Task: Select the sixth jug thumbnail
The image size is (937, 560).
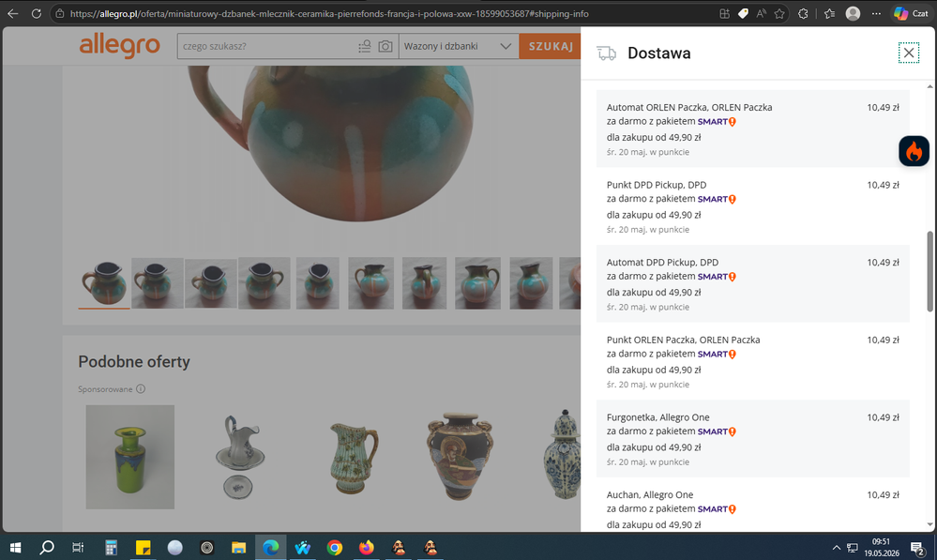Action: coord(371,283)
